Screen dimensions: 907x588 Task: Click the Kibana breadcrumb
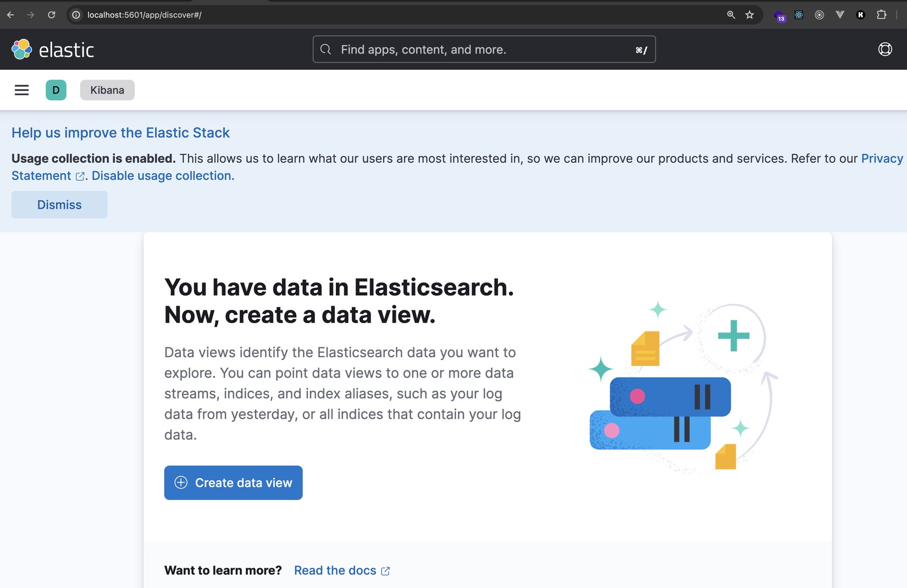pyautogui.click(x=107, y=90)
